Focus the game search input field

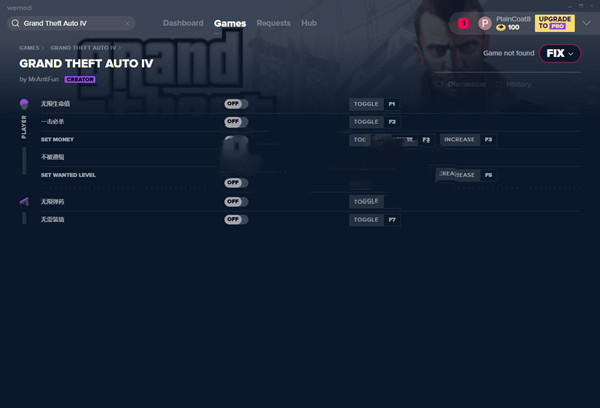(x=72, y=23)
